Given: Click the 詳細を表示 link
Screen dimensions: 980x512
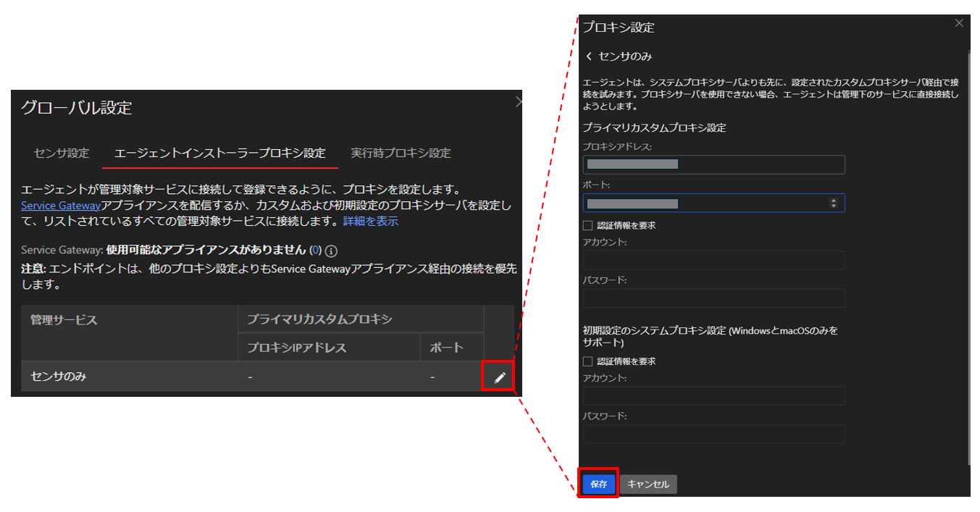Looking at the screenshot, I should 370,222.
